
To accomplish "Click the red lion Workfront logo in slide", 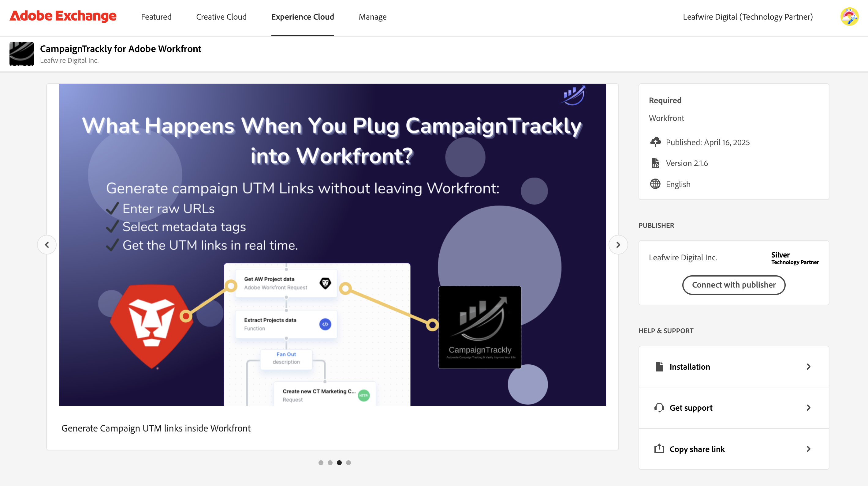I will pyautogui.click(x=152, y=326).
